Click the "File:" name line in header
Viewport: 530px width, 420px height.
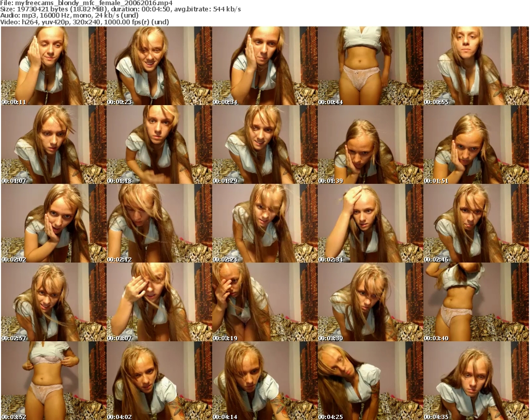(86, 3)
